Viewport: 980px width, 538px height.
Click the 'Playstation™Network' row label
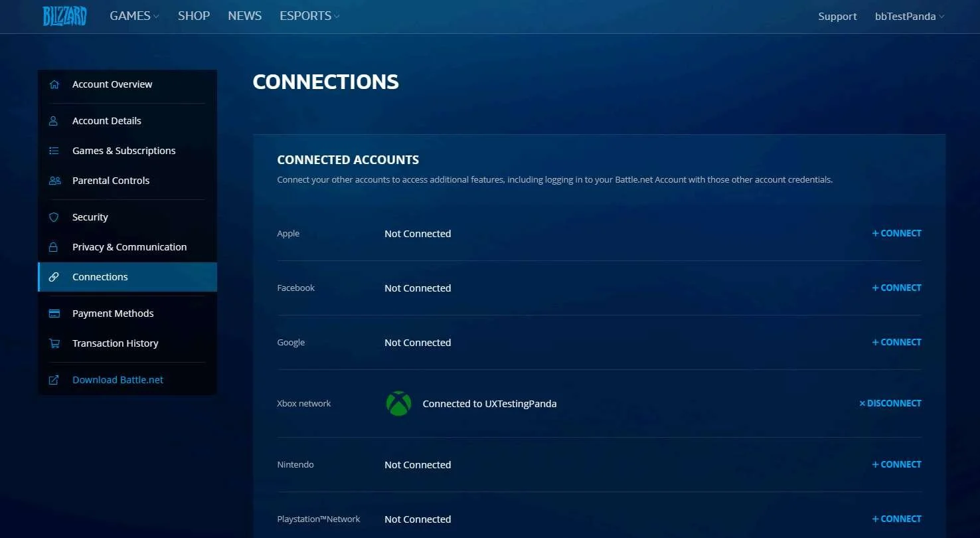(x=319, y=519)
